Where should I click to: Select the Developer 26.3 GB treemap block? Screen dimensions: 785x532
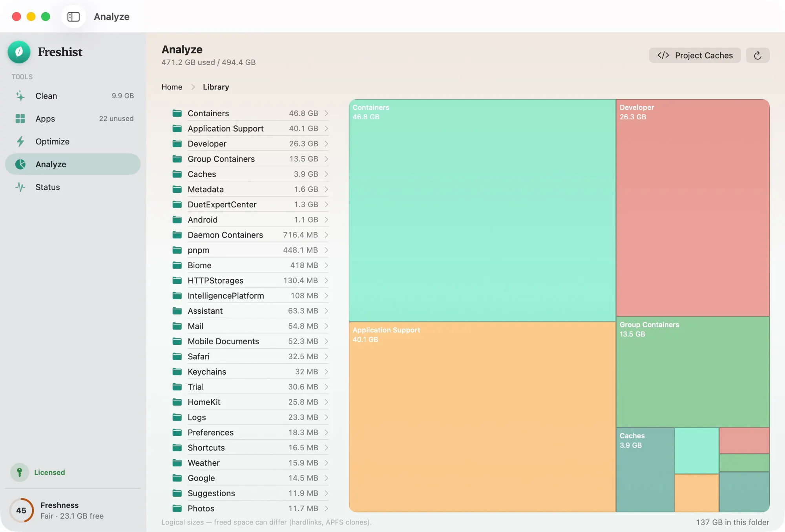[693, 207]
